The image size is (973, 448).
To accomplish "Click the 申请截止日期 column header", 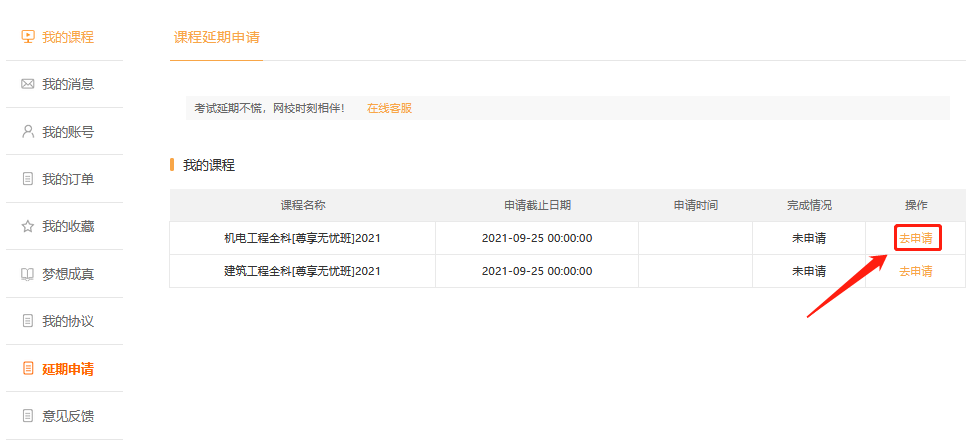I will pyautogui.click(x=537, y=205).
